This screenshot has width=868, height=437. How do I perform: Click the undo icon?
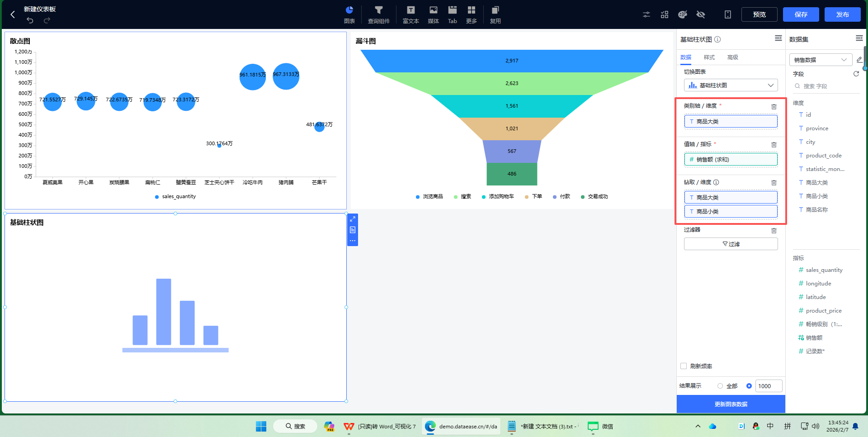(30, 20)
